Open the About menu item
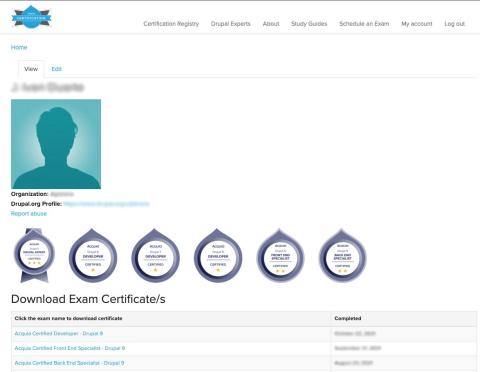The height and width of the screenshot is (372, 480). 271,24
